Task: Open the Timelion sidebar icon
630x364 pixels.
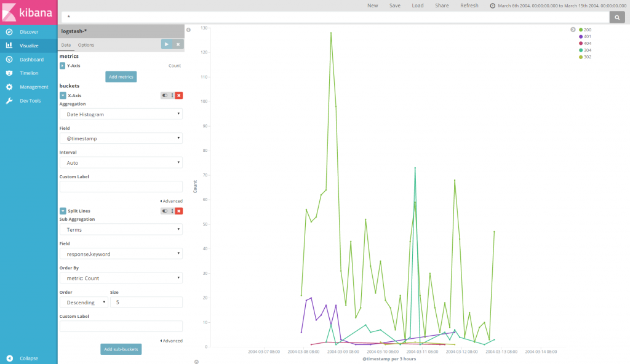Action: [x=9, y=73]
